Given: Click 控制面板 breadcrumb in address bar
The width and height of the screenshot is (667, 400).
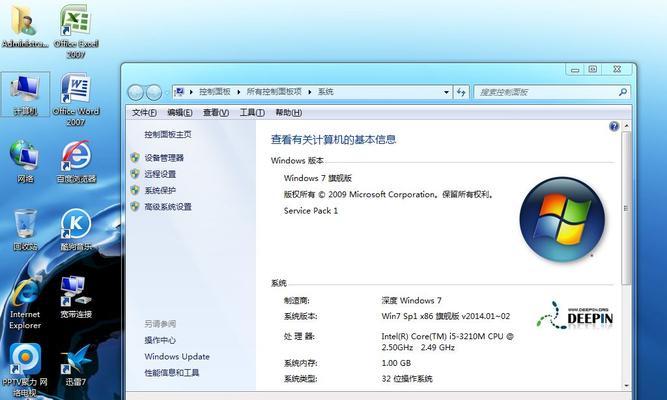Looking at the screenshot, I should tap(215, 92).
